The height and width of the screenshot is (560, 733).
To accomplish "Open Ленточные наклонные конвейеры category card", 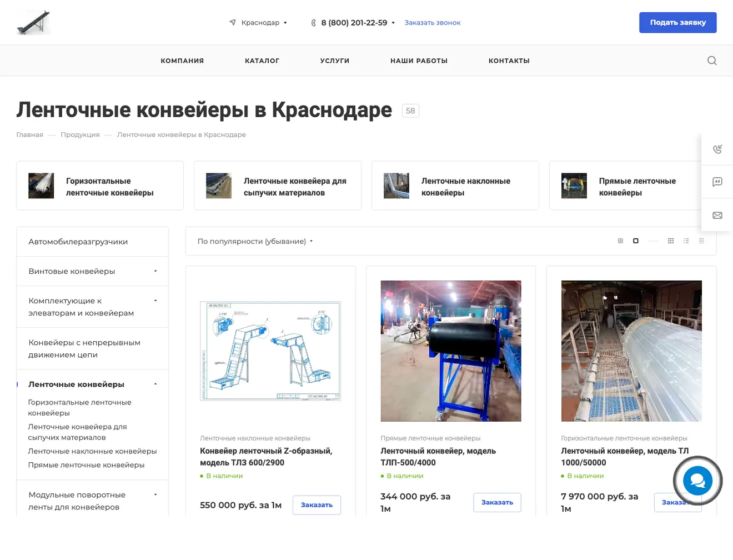I will pyautogui.click(x=455, y=186).
